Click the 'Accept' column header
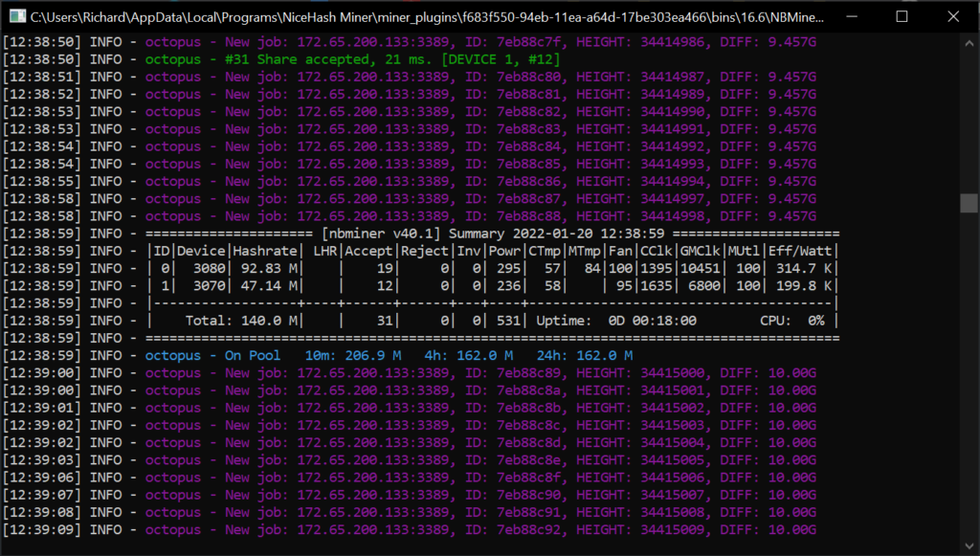The height and width of the screenshot is (556, 980). 368,251
